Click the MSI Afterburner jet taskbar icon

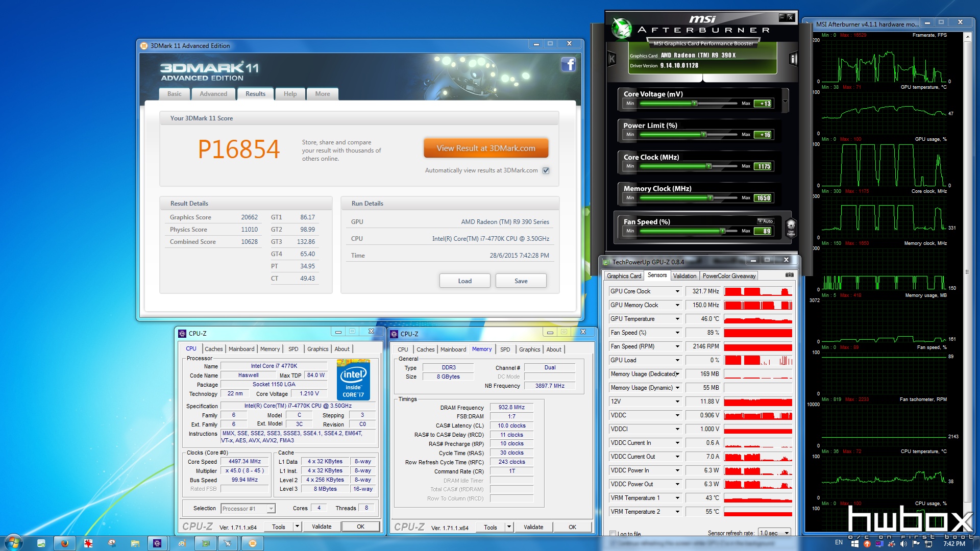[228, 543]
